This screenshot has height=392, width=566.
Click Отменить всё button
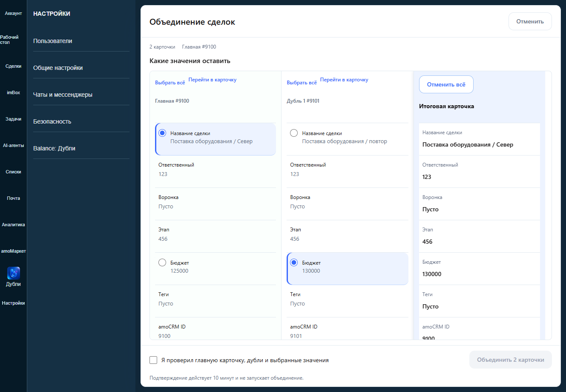[x=446, y=84]
